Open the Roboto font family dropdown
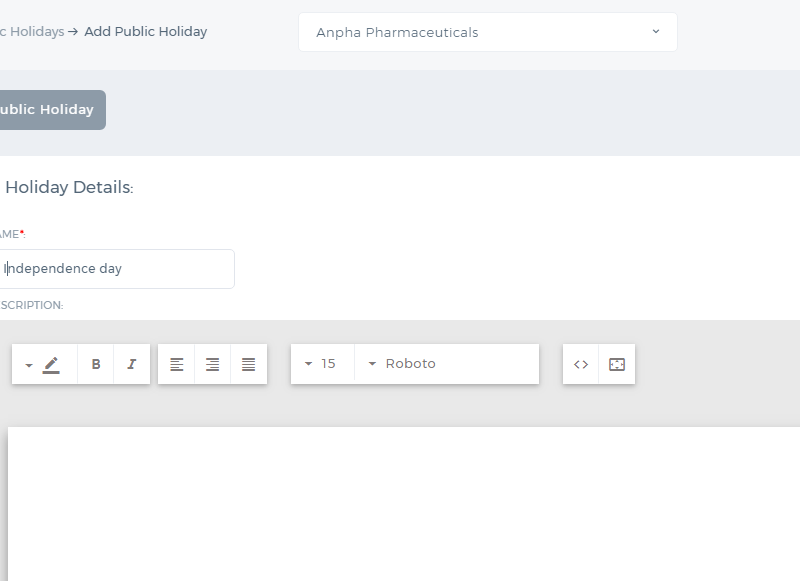Screen dimensions: 800x581 pyautogui.click(x=447, y=364)
